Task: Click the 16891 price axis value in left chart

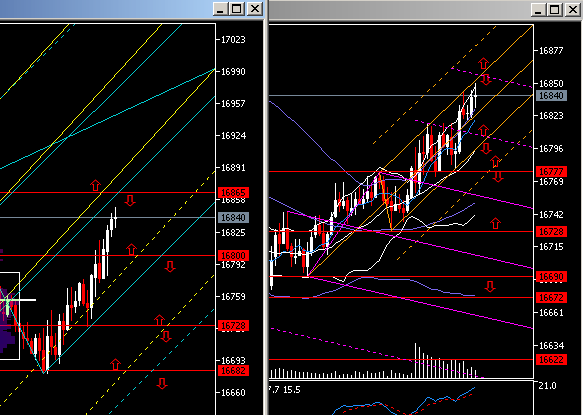Action: click(x=233, y=168)
